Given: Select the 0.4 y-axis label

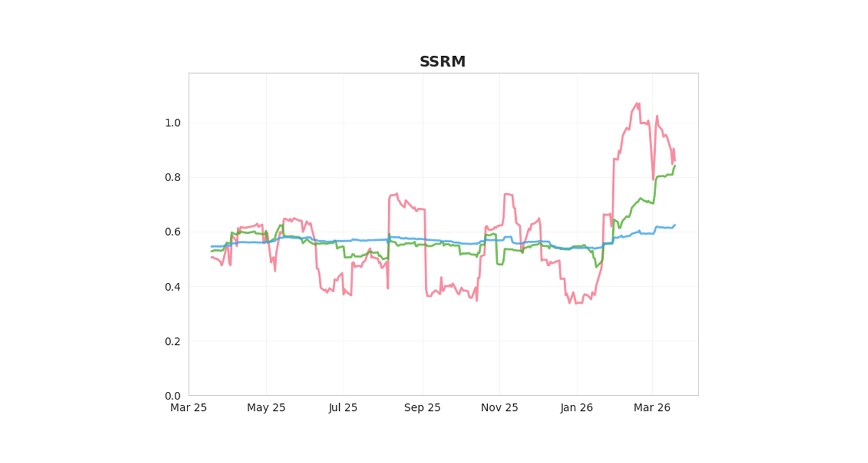Looking at the screenshot, I should click(174, 286).
